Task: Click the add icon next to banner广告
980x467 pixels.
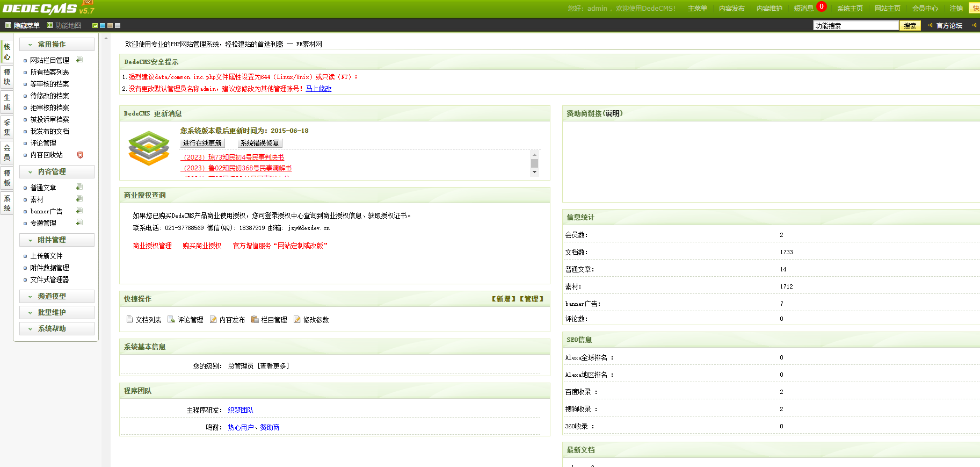Action: pyautogui.click(x=79, y=211)
